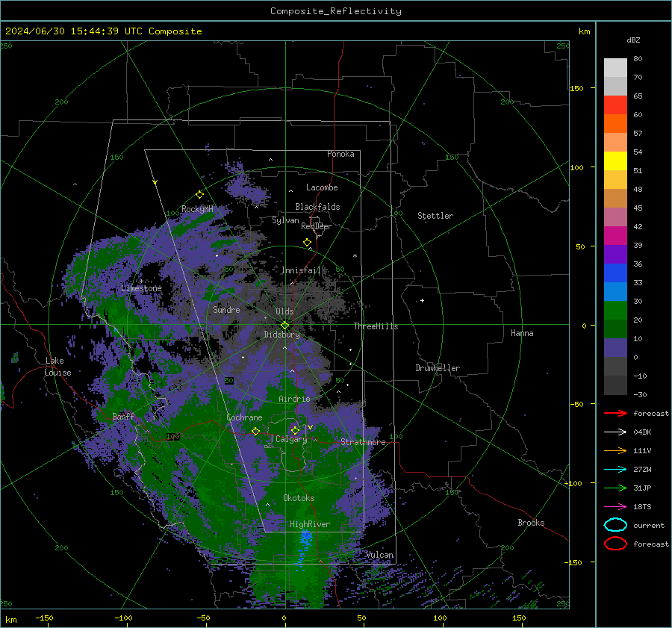Click the red 'forecast' ellipse legend symbol

tap(615, 544)
